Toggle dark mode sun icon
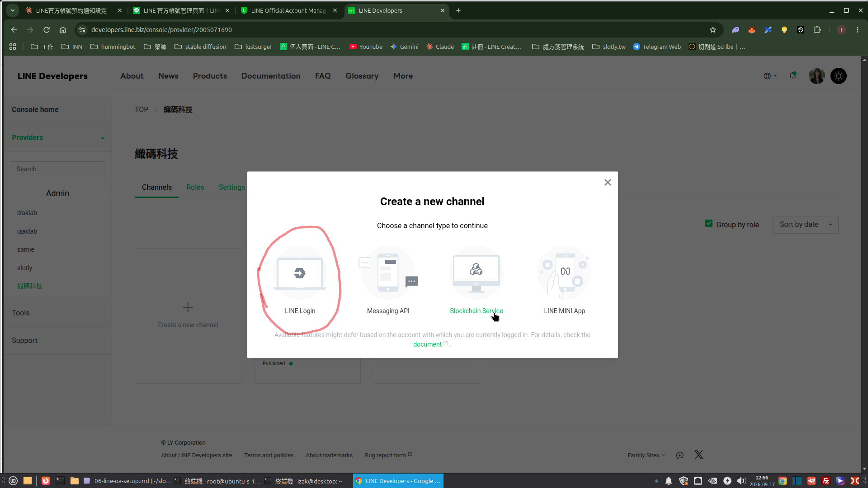868x488 pixels. 839,76
